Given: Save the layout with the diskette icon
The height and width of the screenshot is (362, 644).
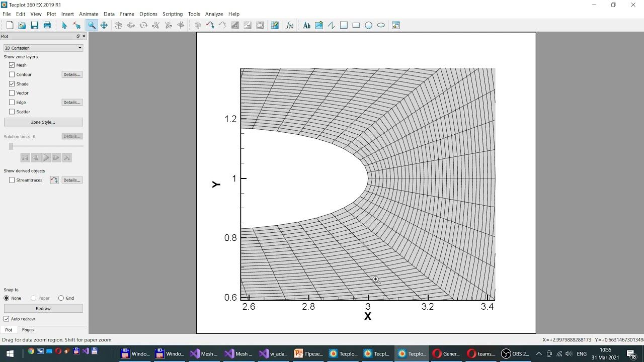Looking at the screenshot, I should coord(34,25).
